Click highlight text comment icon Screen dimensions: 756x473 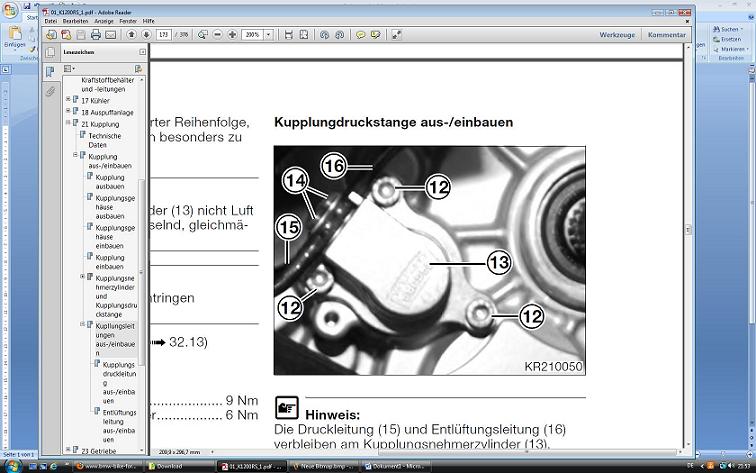[x=375, y=35]
